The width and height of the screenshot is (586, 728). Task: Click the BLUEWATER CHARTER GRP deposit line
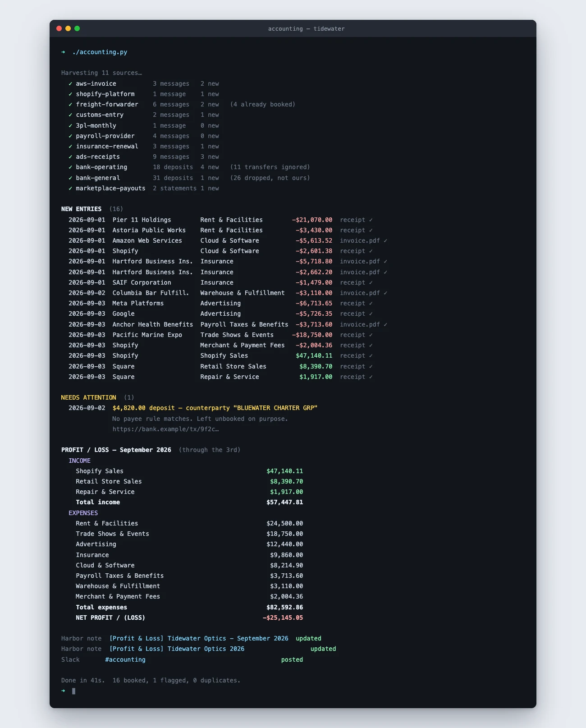tap(215, 408)
